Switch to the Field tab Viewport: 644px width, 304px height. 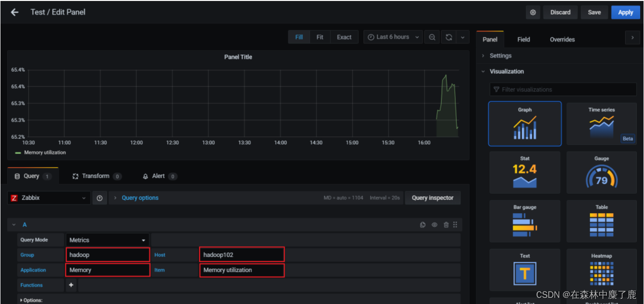coord(523,39)
